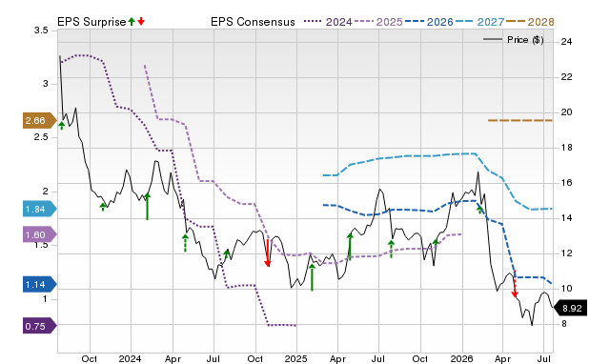
Task: Click the 10 label on the price axis
Action: point(566,288)
